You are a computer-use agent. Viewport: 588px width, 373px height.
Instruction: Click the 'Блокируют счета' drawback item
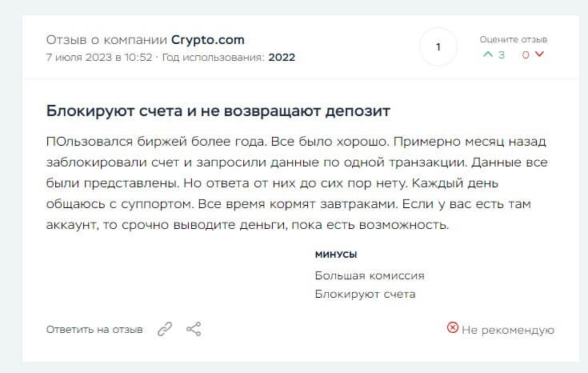(365, 294)
